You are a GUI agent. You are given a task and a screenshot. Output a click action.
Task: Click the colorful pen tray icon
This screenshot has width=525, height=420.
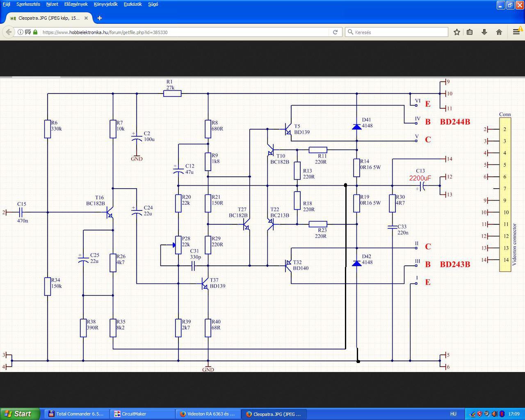472,414
